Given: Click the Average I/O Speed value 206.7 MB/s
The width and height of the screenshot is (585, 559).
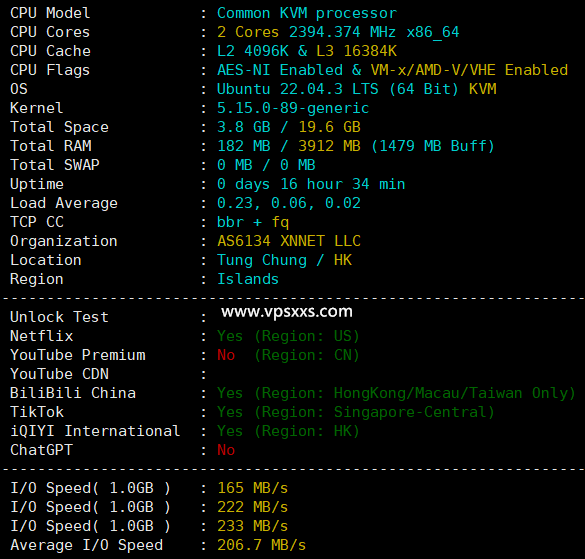Looking at the screenshot, I should (x=261, y=545).
